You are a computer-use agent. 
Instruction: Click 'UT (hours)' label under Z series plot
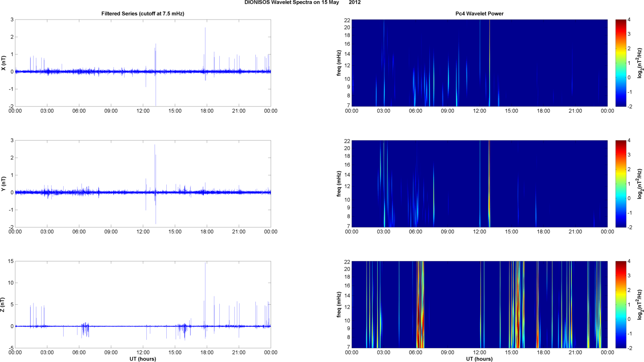point(143,359)
